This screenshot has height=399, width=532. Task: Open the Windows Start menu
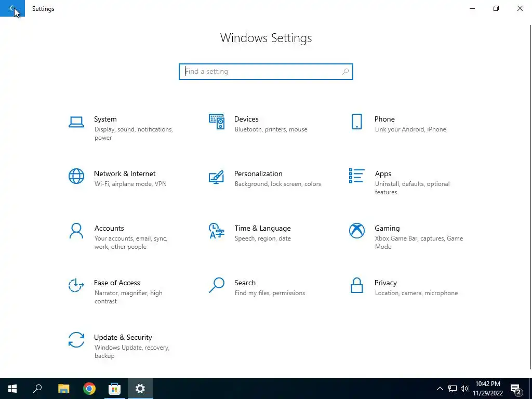[12, 389]
